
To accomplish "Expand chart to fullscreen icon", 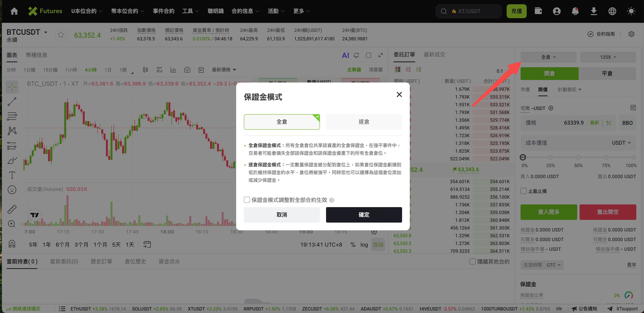I will [380, 55].
